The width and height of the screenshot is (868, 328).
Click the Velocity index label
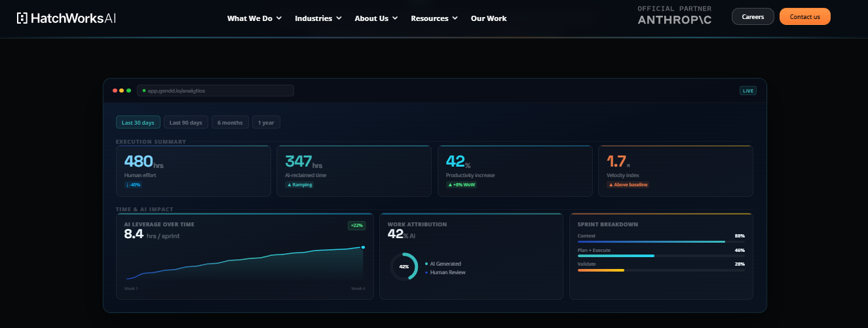tap(622, 175)
